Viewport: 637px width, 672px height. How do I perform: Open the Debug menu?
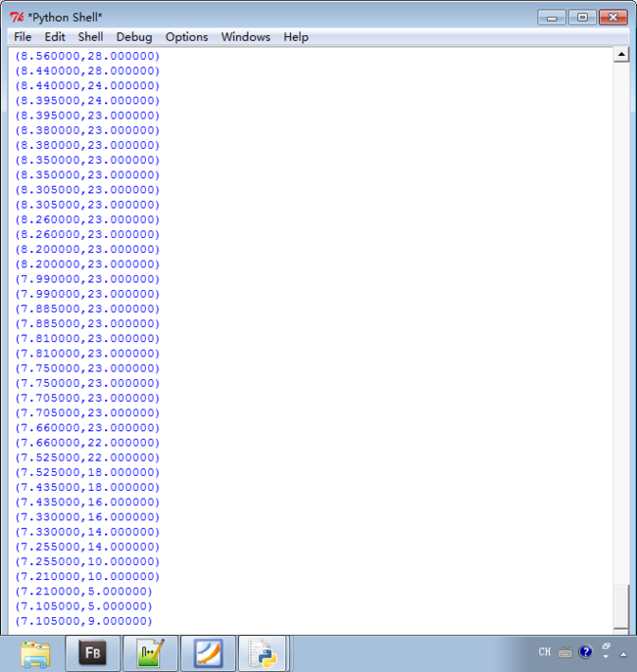click(133, 37)
